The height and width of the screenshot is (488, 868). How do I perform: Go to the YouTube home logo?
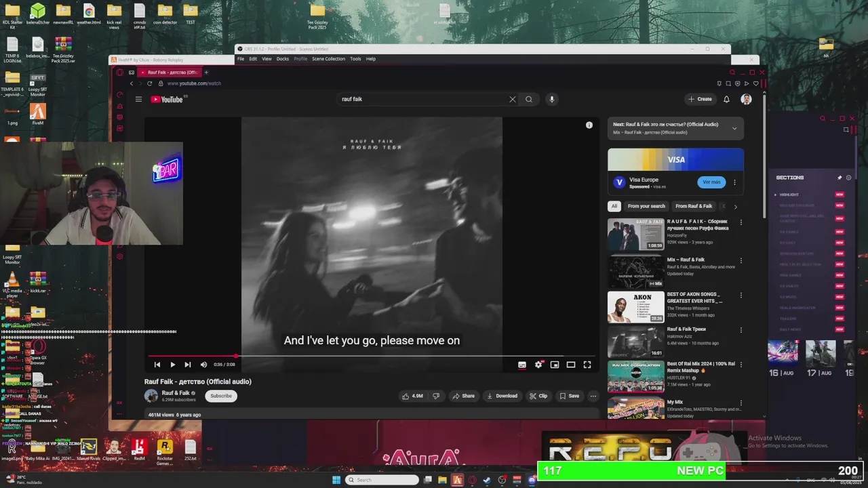pyautogui.click(x=167, y=99)
